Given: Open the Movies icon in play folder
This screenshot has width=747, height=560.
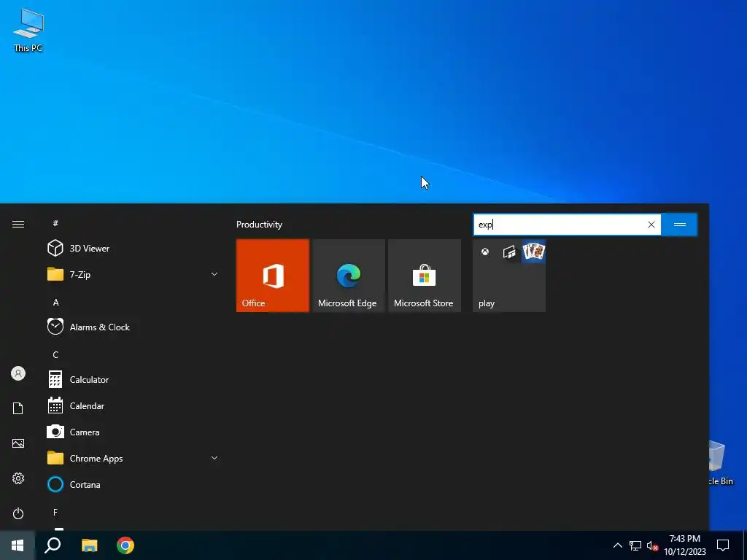Looking at the screenshot, I should point(509,252).
